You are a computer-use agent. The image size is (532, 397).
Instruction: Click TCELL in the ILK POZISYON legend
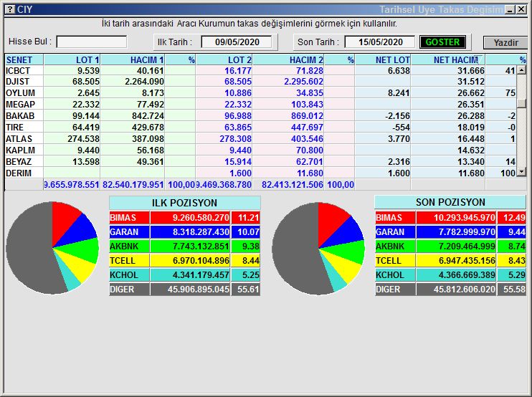click(x=129, y=261)
